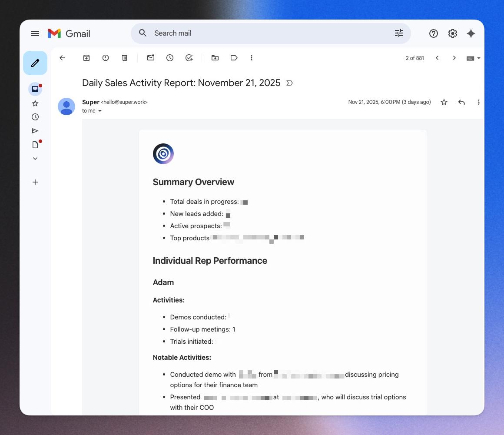Click the 'Summary Overview' heading

[x=193, y=182]
